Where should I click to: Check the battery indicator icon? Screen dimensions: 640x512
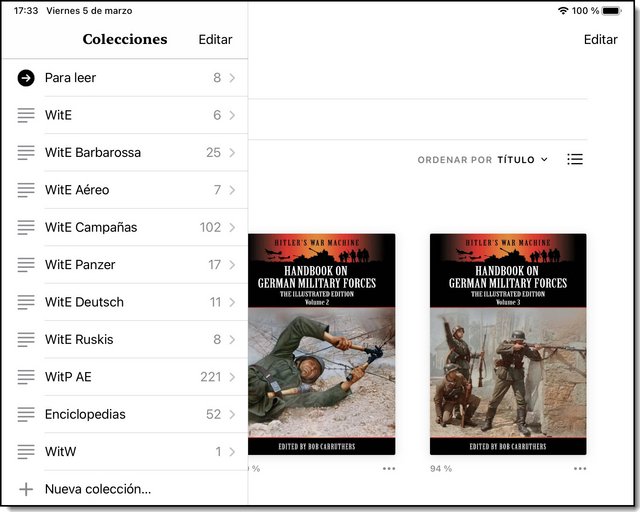tap(611, 11)
